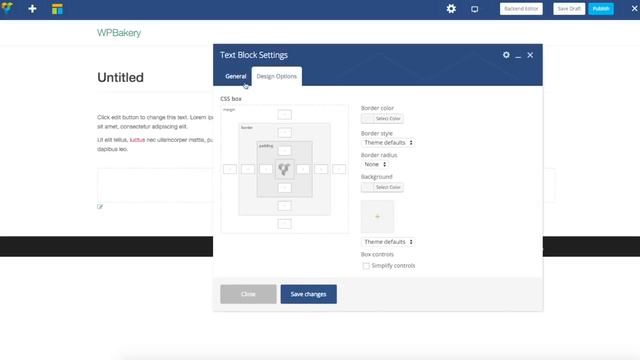Image resolution: width=640 pixels, height=360 pixels.
Task: Select Border color picker
Action: click(x=382, y=118)
